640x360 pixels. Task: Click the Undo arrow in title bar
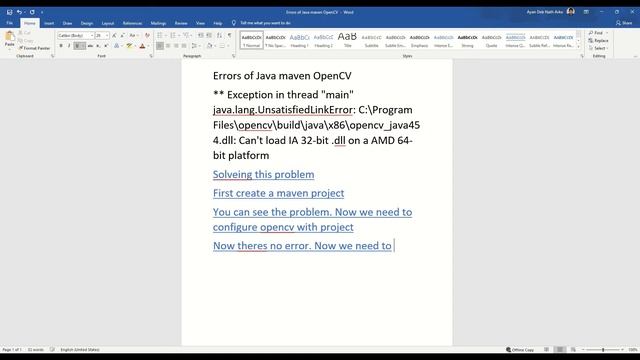pyautogui.click(x=19, y=12)
